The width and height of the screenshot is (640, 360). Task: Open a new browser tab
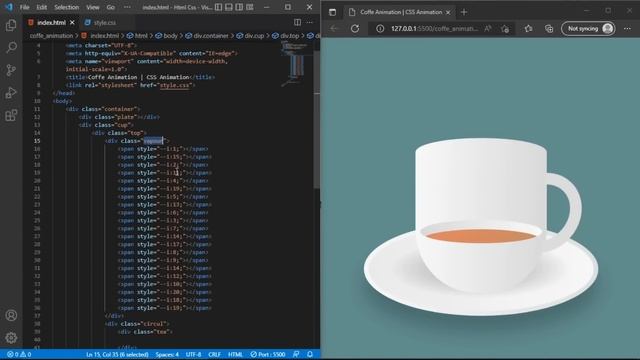(464, 12)
